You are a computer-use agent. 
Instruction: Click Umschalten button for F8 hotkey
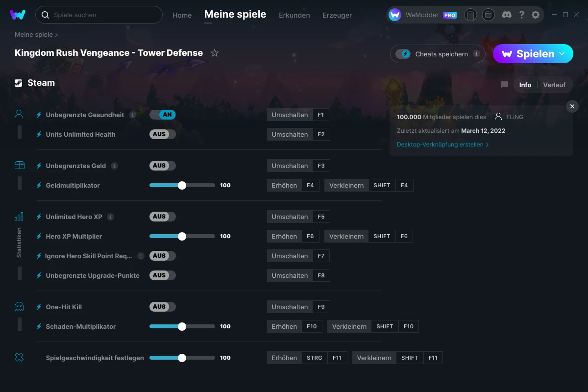(x=290, y=275)
